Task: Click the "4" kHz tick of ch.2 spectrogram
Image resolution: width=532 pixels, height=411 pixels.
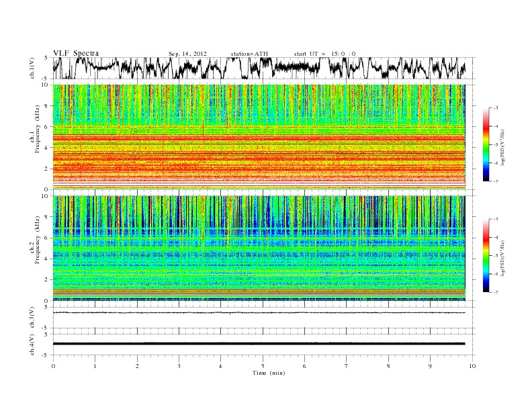Action: [47, 259]
